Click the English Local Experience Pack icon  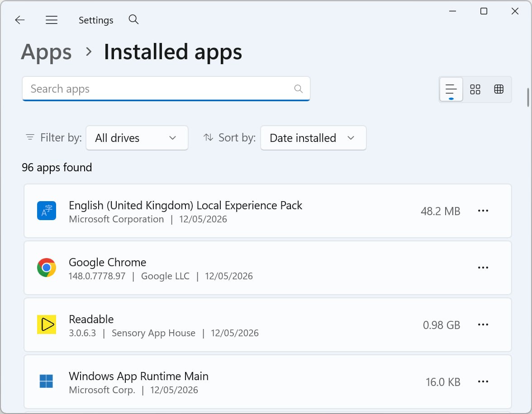(x=47, y=211)
